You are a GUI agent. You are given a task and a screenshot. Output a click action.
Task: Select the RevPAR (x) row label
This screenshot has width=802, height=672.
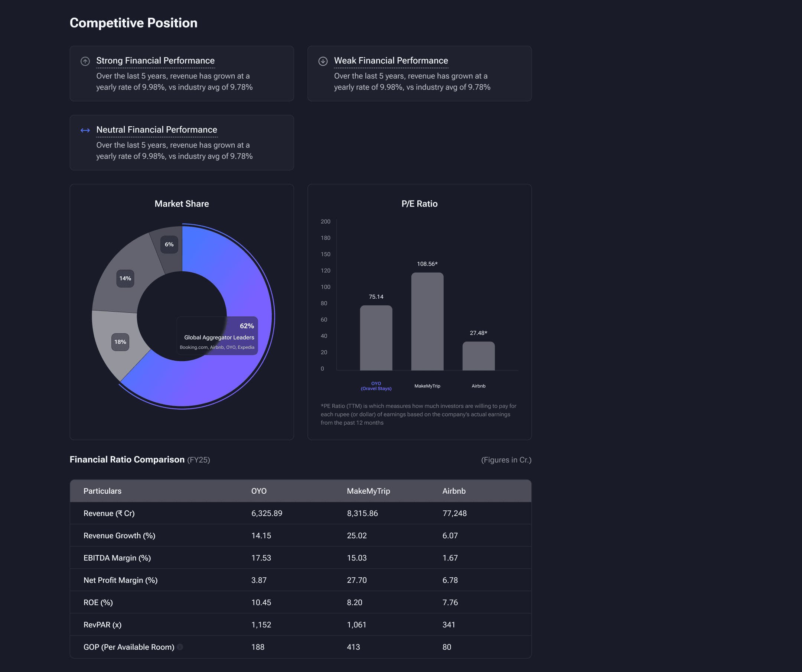(x=102, y=624)
